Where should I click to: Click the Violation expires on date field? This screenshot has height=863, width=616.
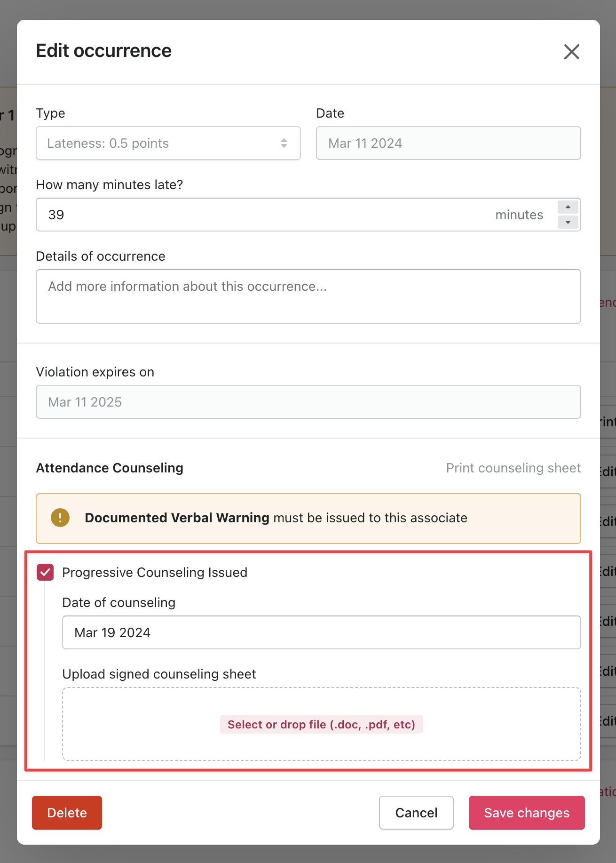[x=308, y=402]
